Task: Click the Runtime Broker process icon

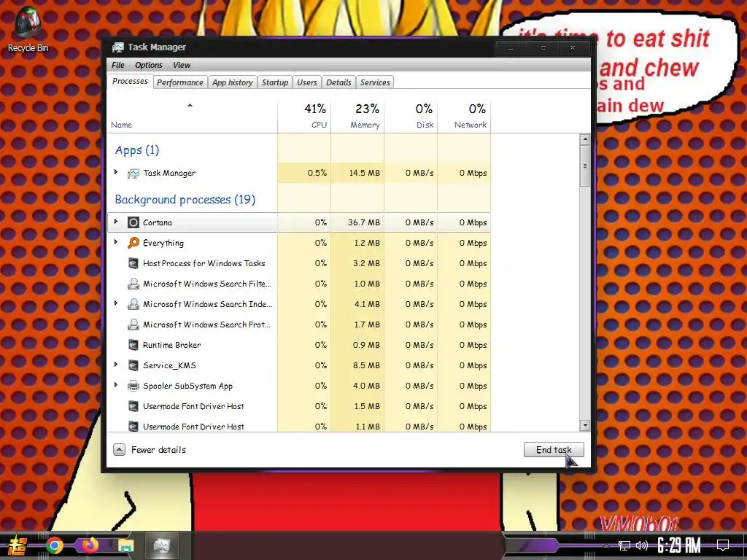Action: click(133, 345)
